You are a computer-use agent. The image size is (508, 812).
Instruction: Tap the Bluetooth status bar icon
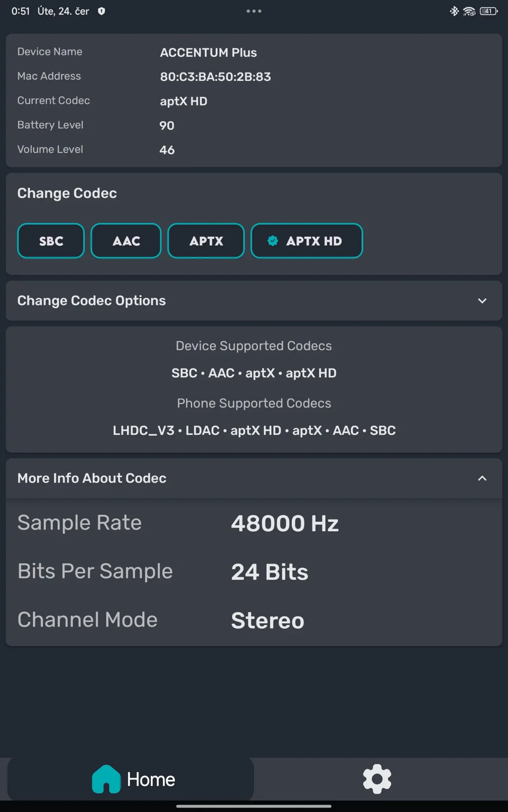pos(454,11)
